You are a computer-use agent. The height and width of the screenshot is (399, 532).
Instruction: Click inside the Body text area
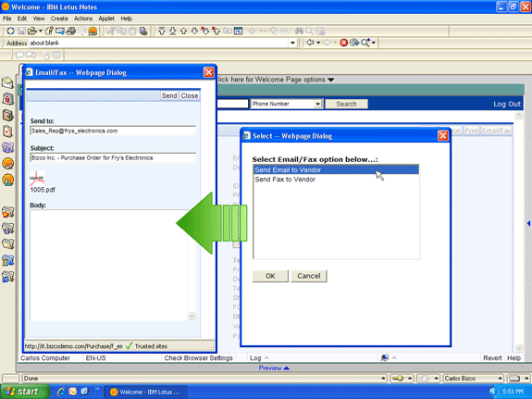click(108, 265)
